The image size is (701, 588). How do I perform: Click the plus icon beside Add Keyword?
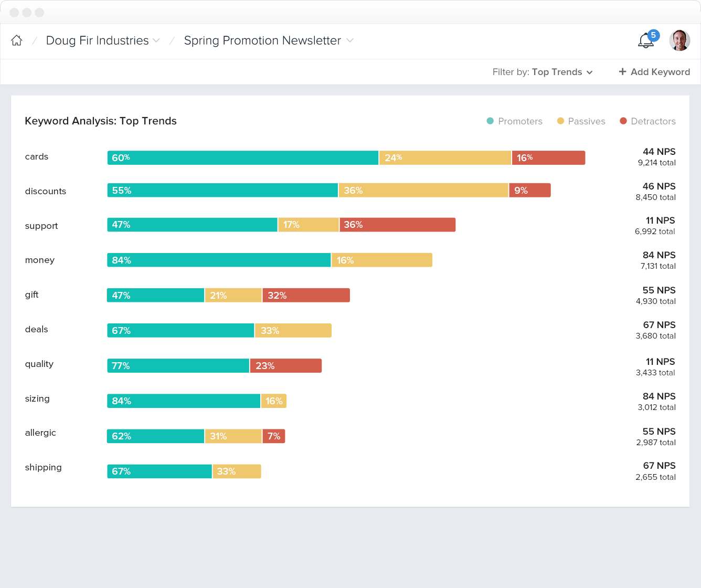pos(622,72)
